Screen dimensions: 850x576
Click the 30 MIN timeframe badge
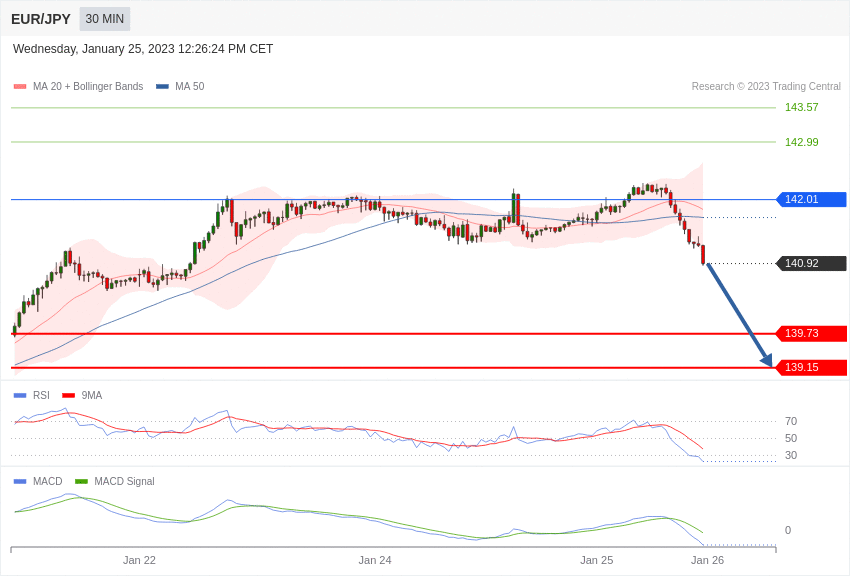click(x=105, y=19)
